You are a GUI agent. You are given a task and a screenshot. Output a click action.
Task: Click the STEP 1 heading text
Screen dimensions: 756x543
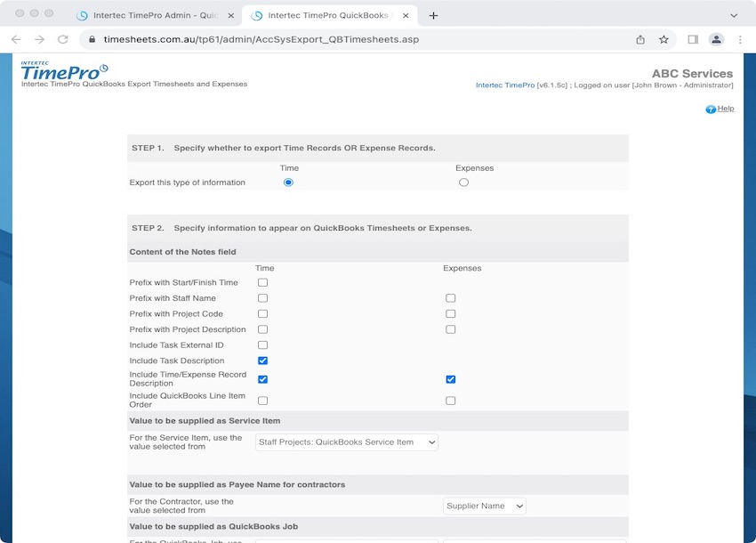tap(284, 148)
